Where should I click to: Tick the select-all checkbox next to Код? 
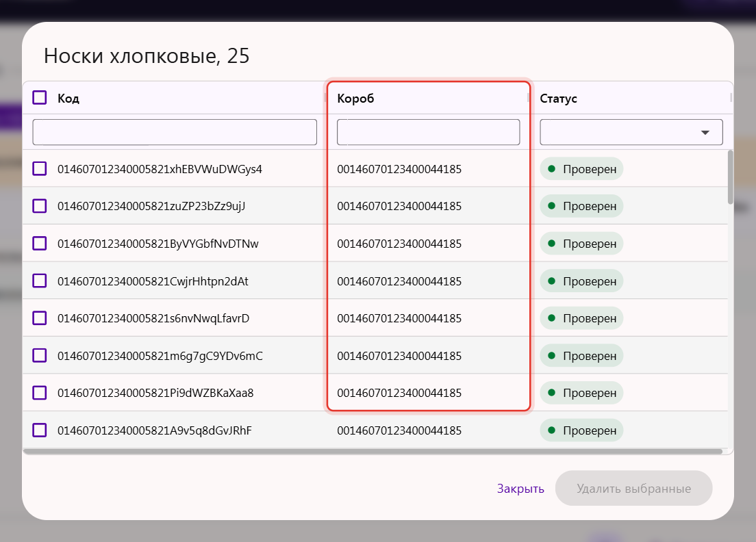pos(40,98)
